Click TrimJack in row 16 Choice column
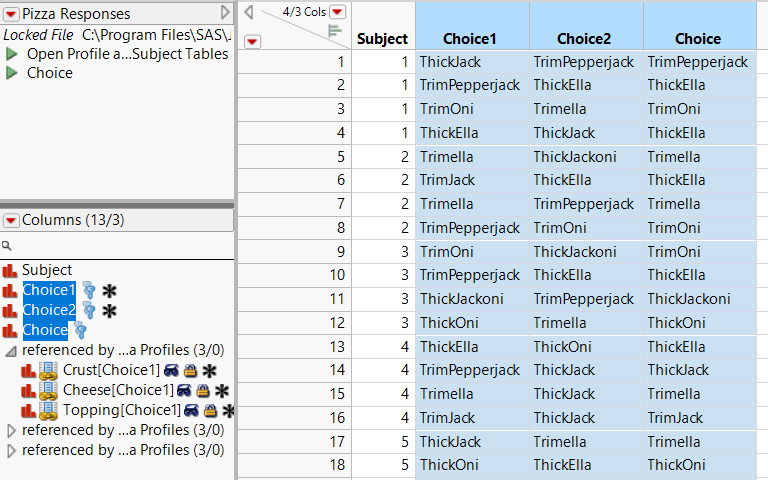This screenshot has width=768, height=480. (700, 418)
